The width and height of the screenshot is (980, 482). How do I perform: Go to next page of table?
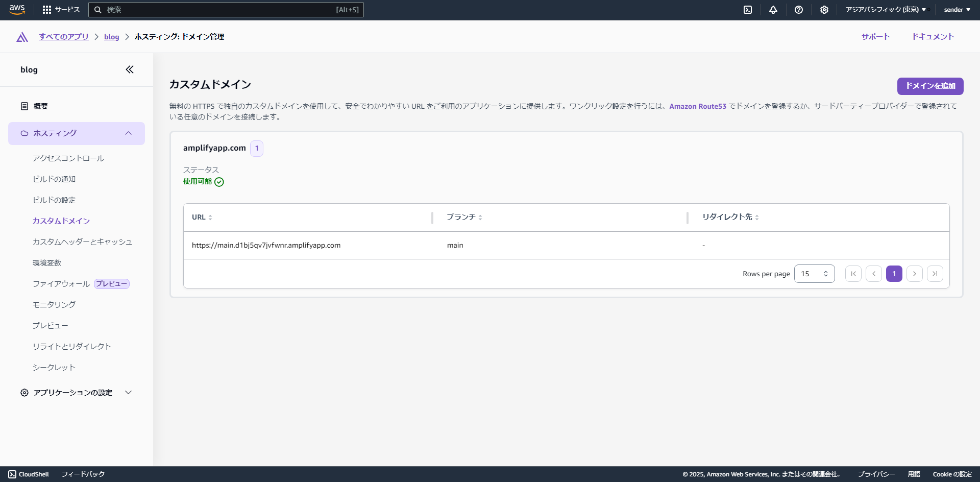tap(915, 274)
